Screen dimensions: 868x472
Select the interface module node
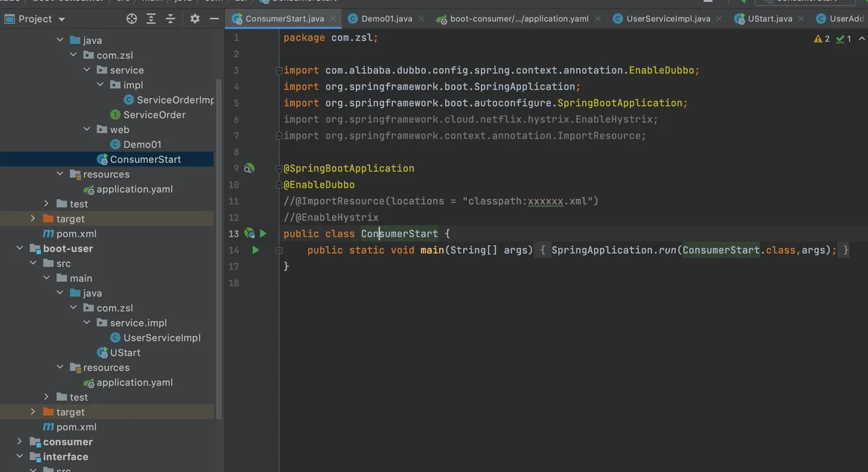pyautogui.click(x=59, y=457)
